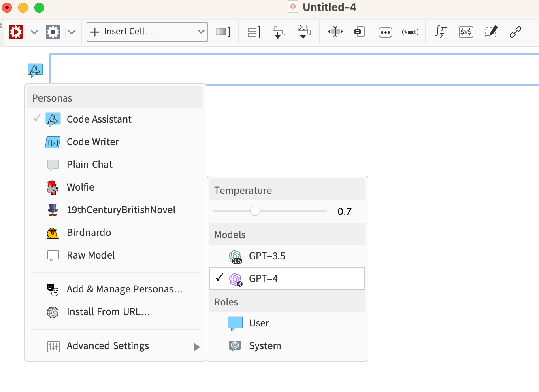Click the Advanced Settings sliders icon
Screen dimensions: 539x392
click(x=53, y=347)
